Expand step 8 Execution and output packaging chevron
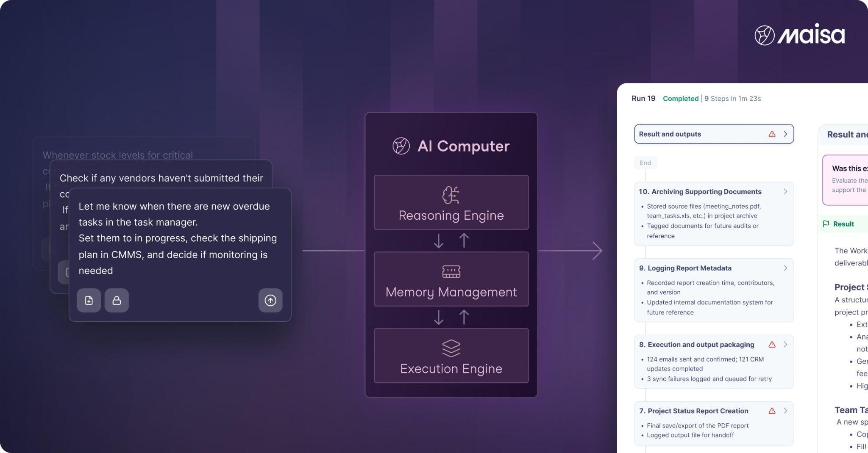 785,345
